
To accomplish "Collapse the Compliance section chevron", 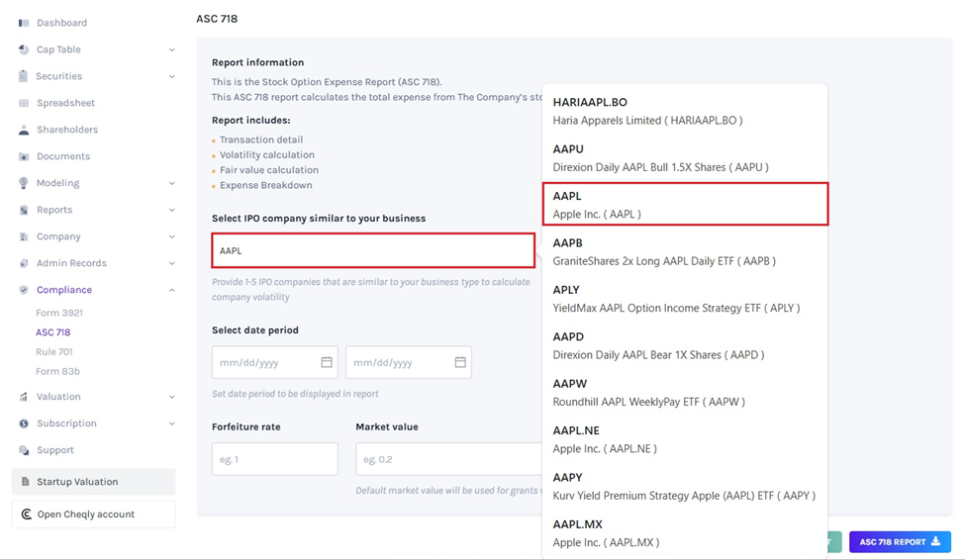I will coord(171,290).
